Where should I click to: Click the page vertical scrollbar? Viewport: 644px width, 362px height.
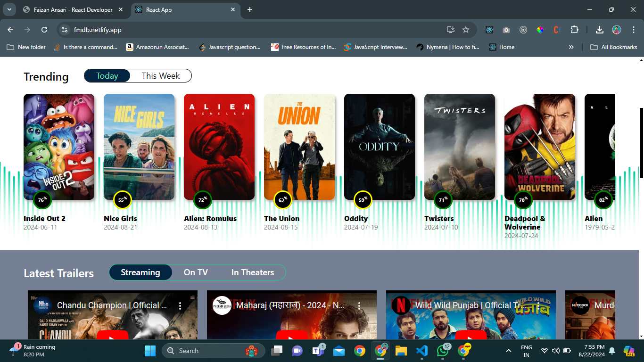641,143
